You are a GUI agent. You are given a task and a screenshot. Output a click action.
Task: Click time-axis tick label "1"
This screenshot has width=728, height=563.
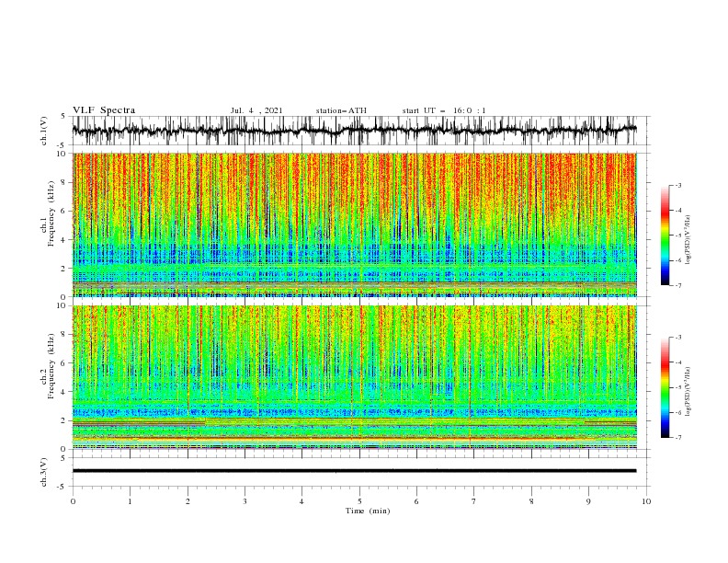(130, 501)
